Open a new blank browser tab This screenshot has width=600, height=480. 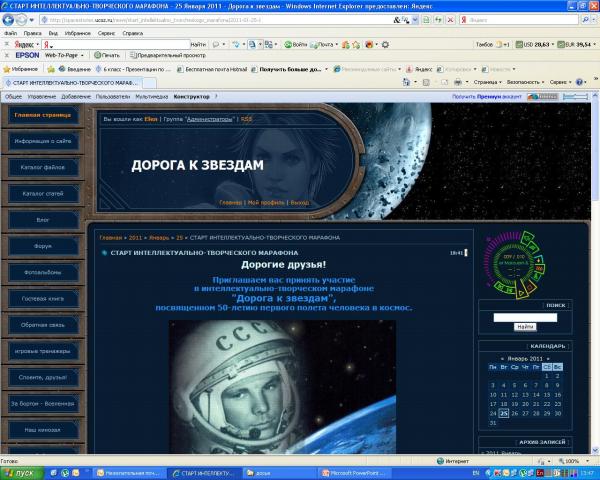click(x=149, y=83)
